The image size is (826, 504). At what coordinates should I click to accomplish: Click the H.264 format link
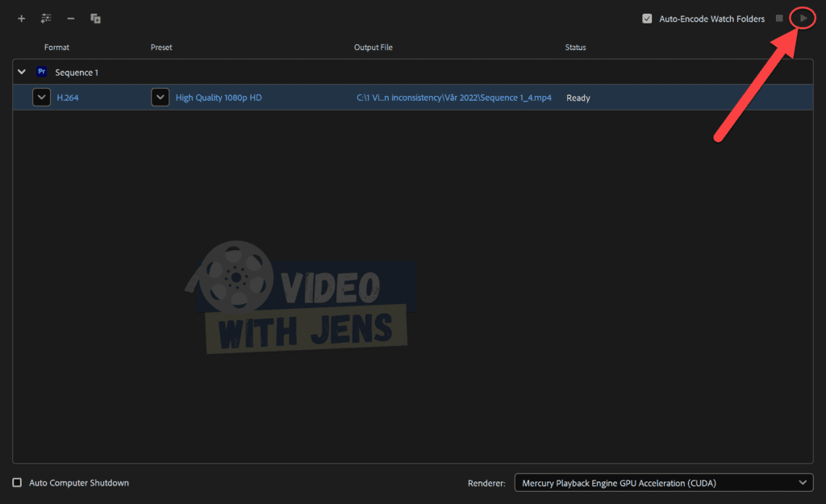(x=68, y=98)
